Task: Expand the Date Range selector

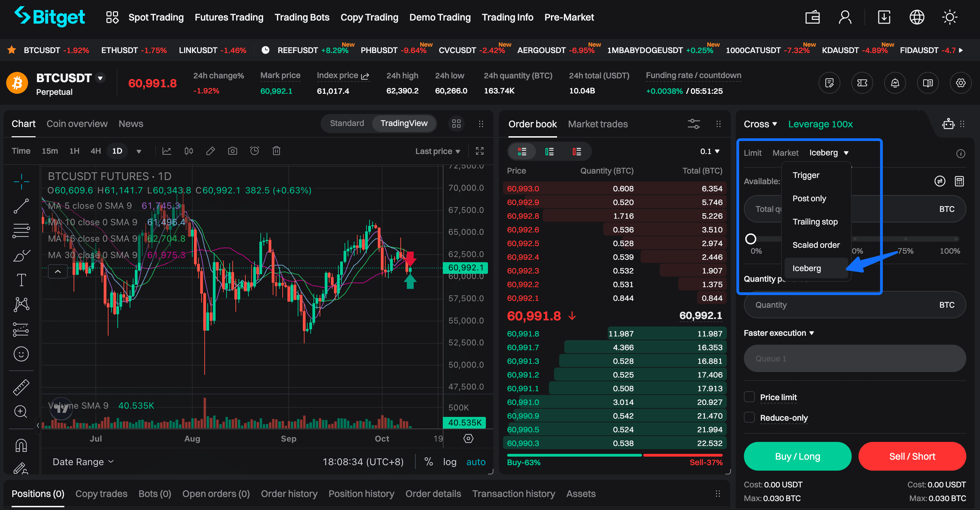Action: [x=83, y=462]
